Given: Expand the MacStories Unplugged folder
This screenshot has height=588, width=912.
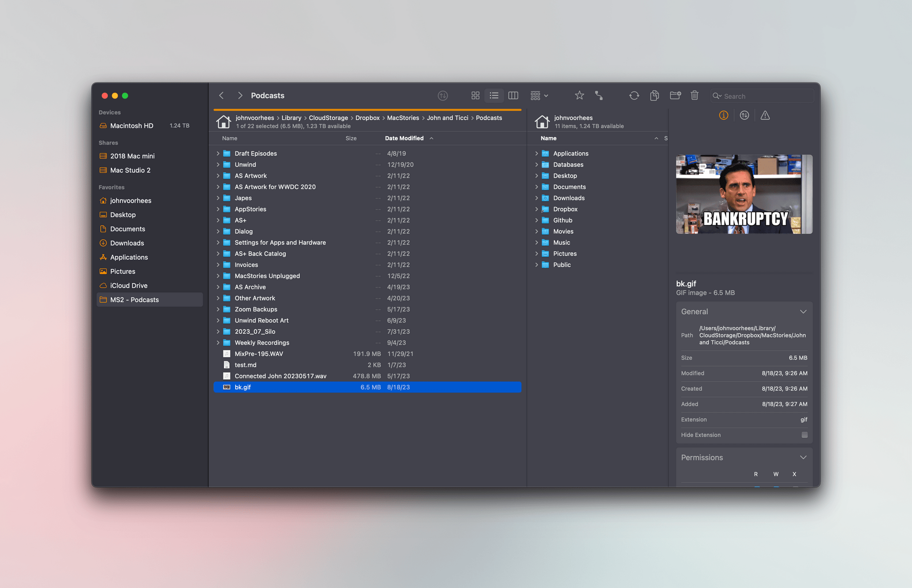Looking at the screenshot, I should click(x=218, y=276).
